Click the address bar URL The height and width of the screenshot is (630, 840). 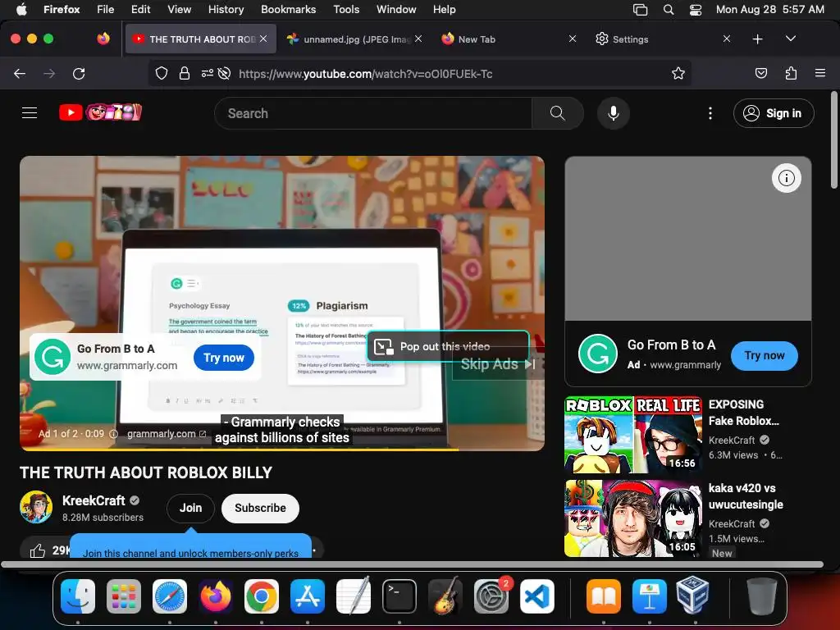(365, 74)
